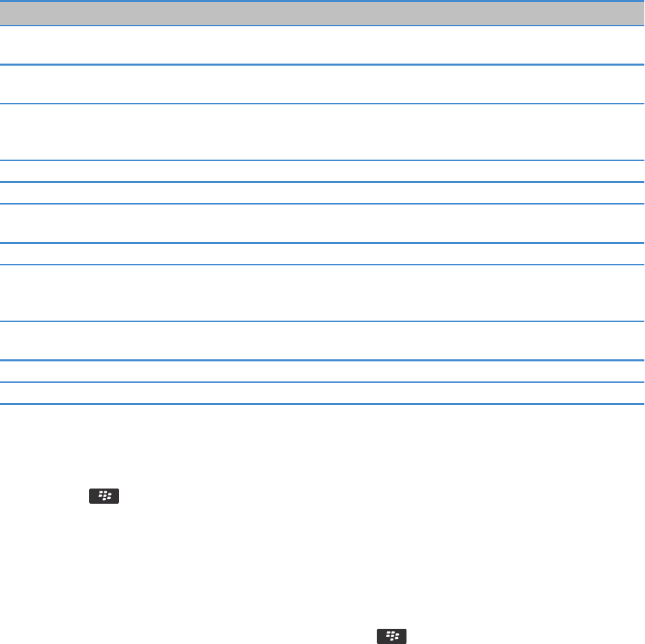
Task: Select the eighth, taller blank table row
Action: (x=322, y=293)
